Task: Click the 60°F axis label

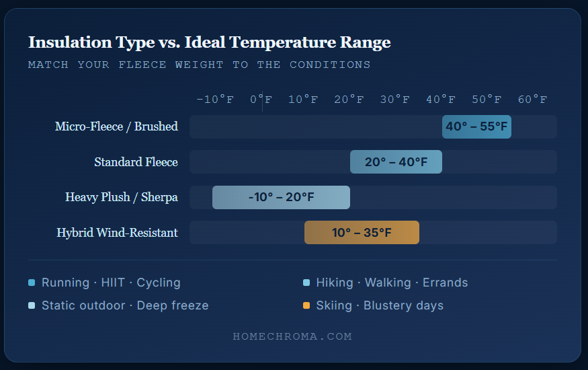Action: [x=532, y=100]
